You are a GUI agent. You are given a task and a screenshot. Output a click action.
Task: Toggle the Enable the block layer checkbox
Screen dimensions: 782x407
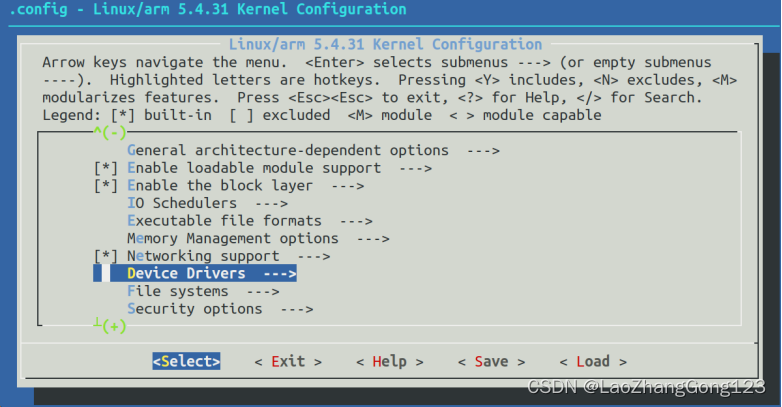tap(106, 186)
